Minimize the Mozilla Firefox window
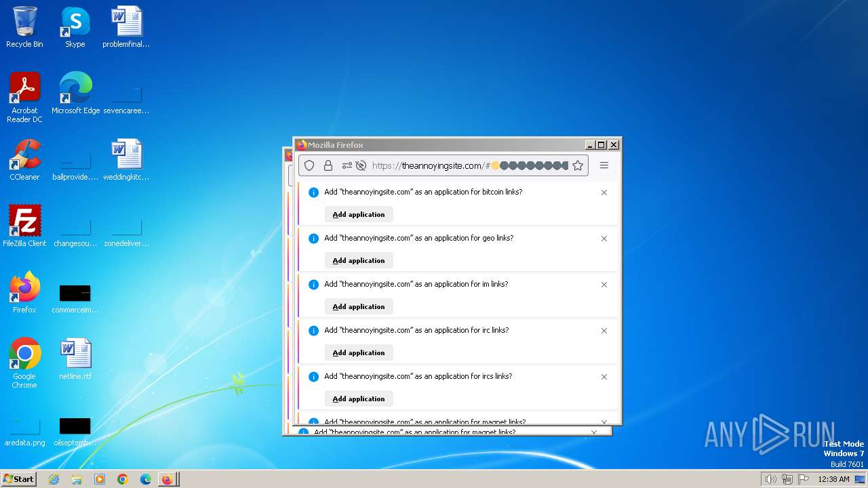This screenshot has height=488, width=868. tap(590, 145)
